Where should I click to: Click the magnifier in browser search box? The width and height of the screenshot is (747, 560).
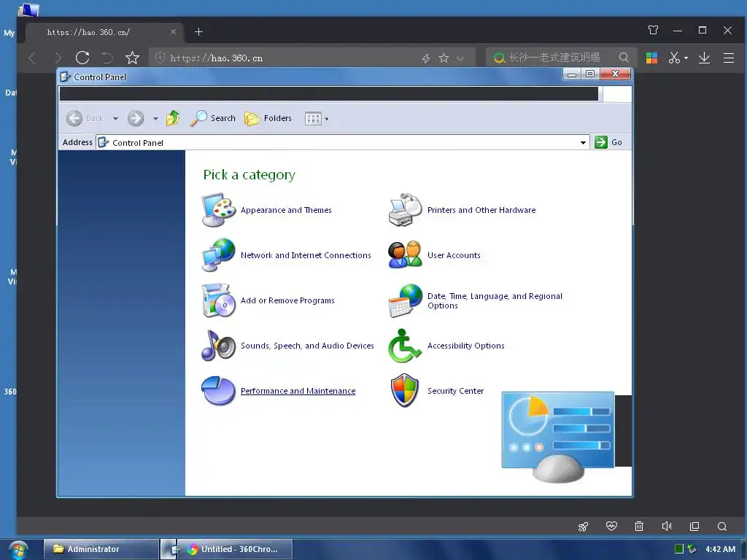point(624,58)
